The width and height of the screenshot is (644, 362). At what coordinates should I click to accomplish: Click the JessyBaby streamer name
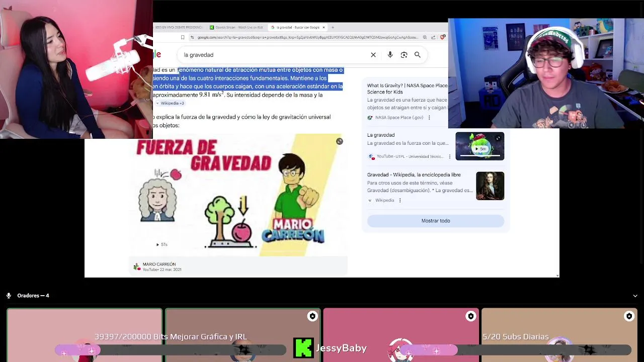pyautogui.click(x=341, y=348)
